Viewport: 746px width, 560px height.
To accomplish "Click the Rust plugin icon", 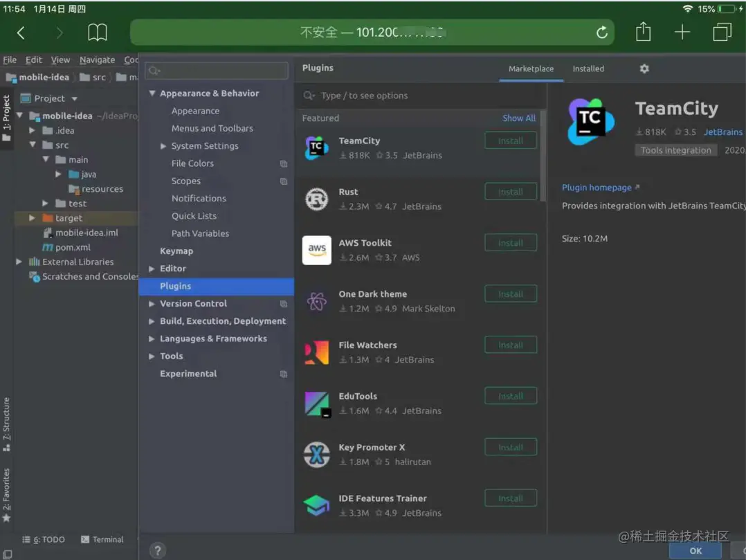I will click(x=316, y=199).
